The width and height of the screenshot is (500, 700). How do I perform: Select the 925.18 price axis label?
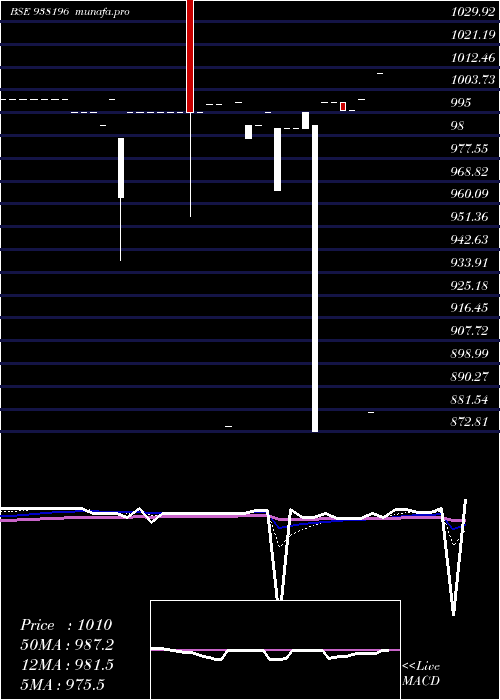click(469, 285)
